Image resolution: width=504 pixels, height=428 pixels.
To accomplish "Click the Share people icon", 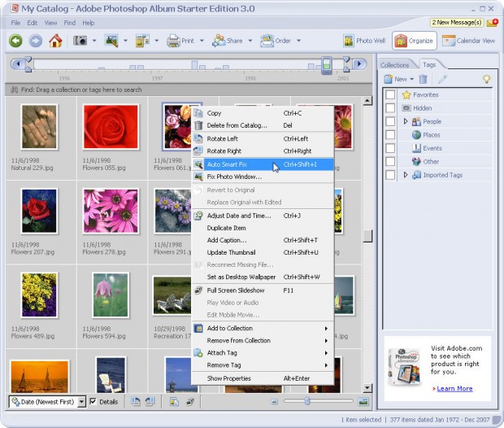I will (219, 41).
